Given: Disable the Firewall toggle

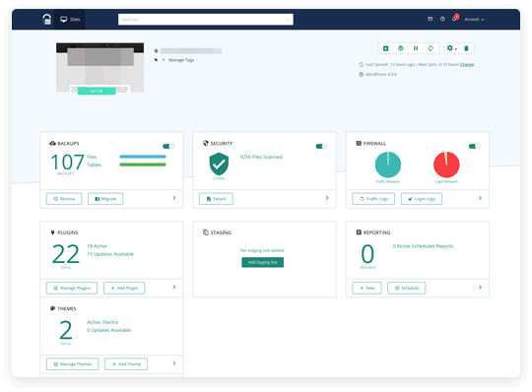Looking at the screenshot, I should coord(475,146).
